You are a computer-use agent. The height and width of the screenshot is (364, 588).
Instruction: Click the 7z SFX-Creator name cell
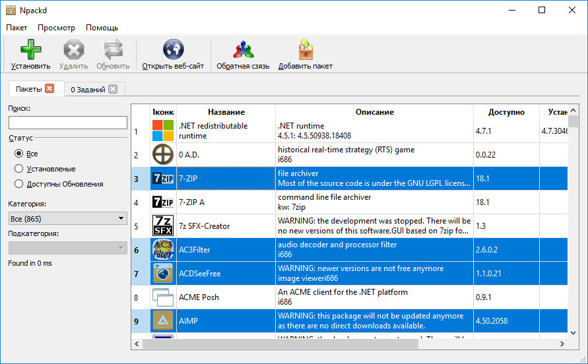[x=226, y=226]
